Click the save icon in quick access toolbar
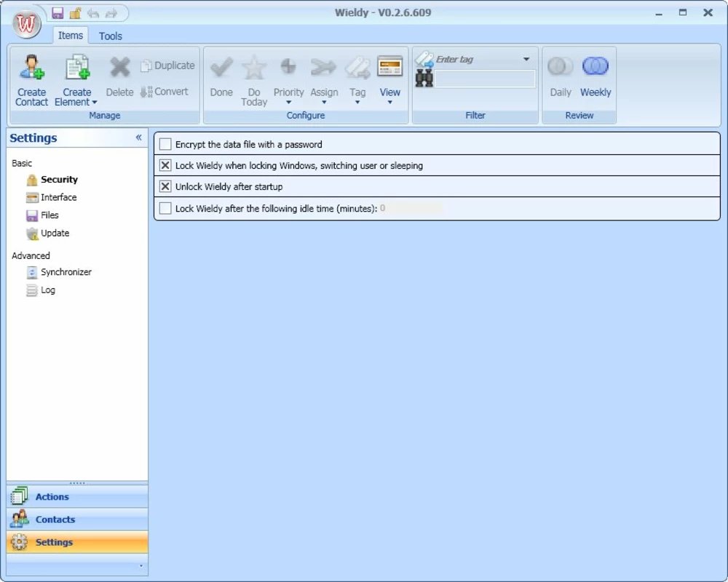The height and width of the screenshot is (582, 728). click(58, 13)
